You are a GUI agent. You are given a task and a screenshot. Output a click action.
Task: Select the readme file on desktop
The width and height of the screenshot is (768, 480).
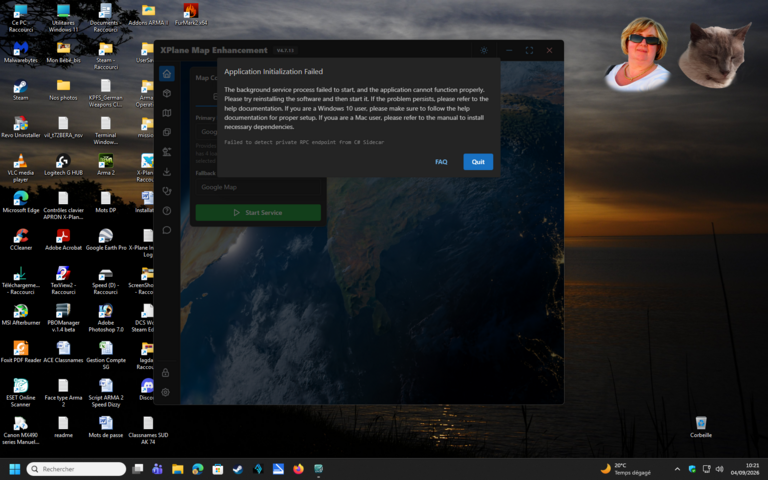(x=63, y=427)
